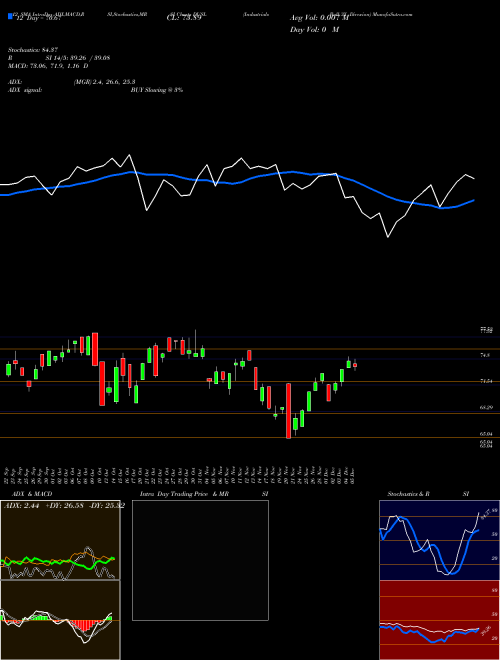The width and height of the screenshot is (500, 660).
Task: Click the blue Stochastics chart panel
Action: [439, 540]
